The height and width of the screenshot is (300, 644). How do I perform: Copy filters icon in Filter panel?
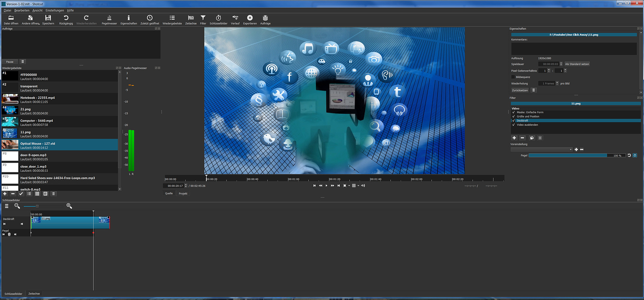532,138
